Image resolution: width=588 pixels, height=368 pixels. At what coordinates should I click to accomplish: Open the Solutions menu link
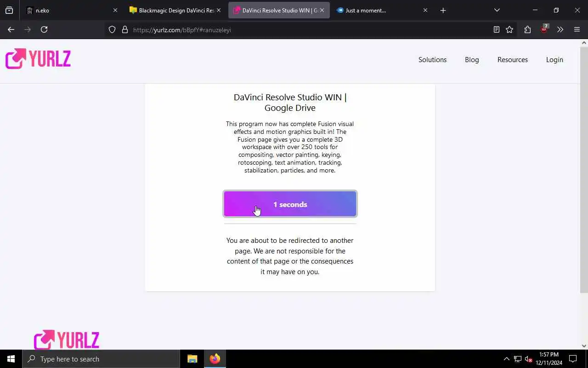pos(432,60)
